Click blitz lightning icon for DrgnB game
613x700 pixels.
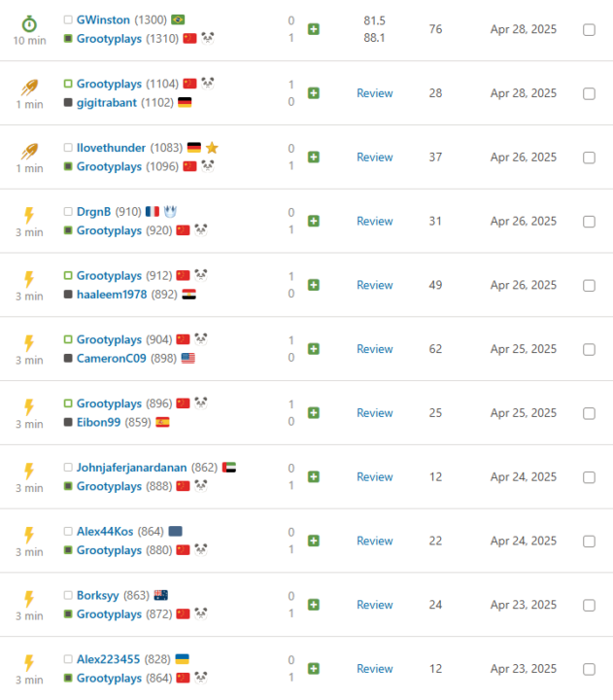pos(28,215)
